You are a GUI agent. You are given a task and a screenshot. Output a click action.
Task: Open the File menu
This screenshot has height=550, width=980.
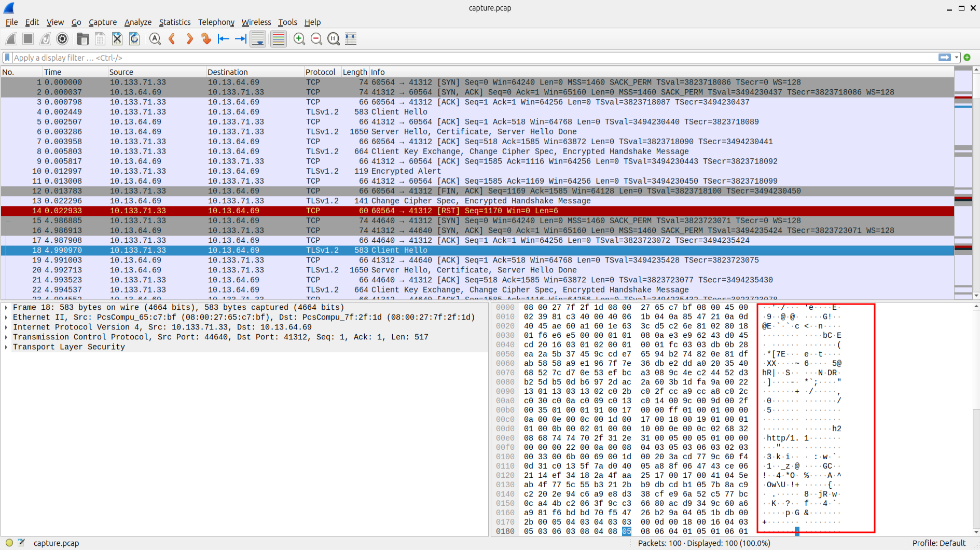tap(11, 22)
